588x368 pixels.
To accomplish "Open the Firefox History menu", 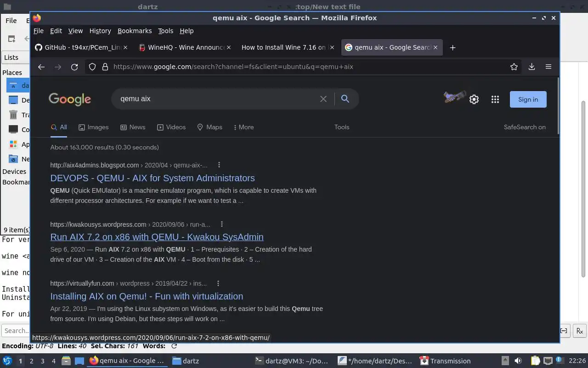I will (100, 31).
